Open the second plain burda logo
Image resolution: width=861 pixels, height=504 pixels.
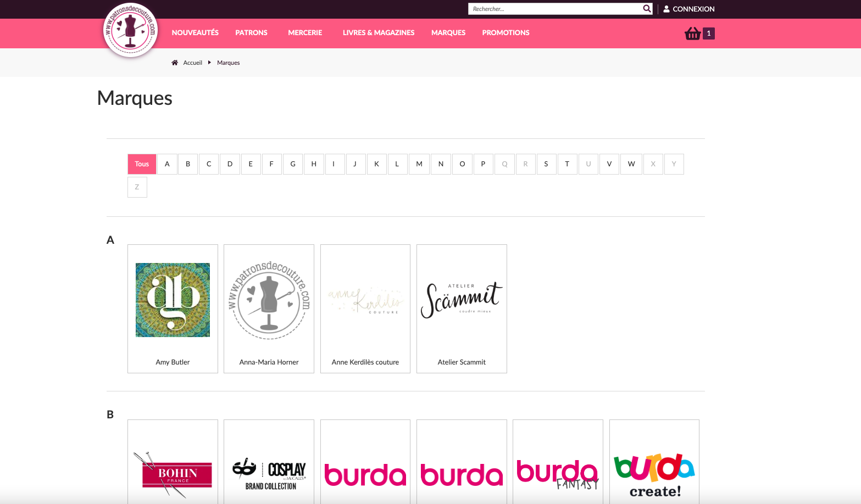tap(462, 475)
